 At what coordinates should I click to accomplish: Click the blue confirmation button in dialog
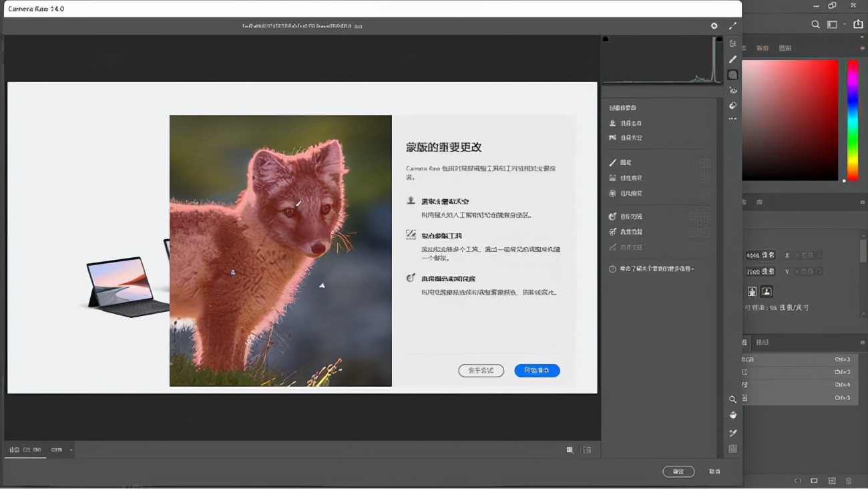click(537, 370)
